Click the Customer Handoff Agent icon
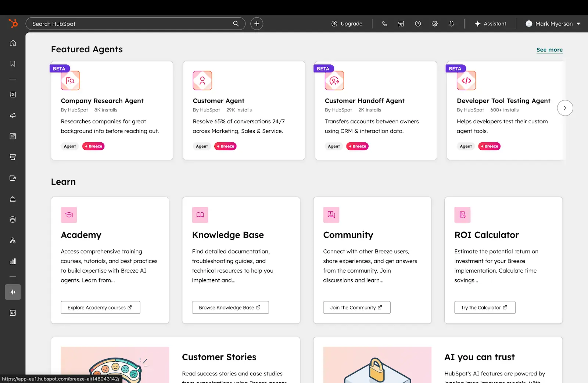The image size is (588, 383). point(334,81)
